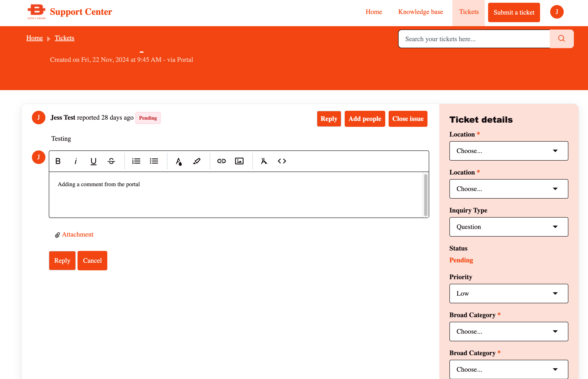Insert a code block

(x=282, y=161)
